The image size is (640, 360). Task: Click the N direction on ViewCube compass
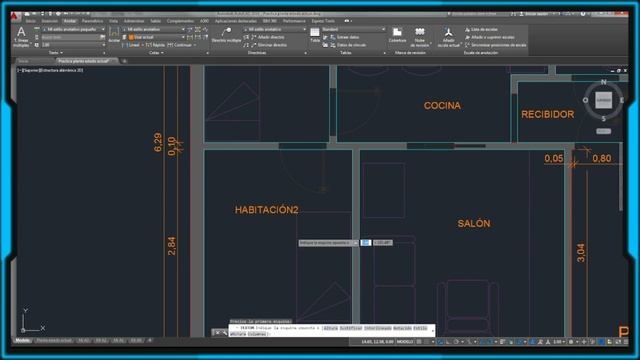(603, 82)
